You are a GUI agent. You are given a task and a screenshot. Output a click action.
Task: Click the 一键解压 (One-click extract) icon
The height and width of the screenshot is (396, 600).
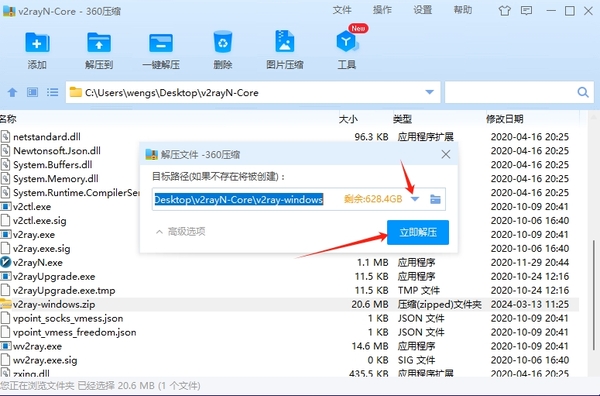(x=161, y=42)
